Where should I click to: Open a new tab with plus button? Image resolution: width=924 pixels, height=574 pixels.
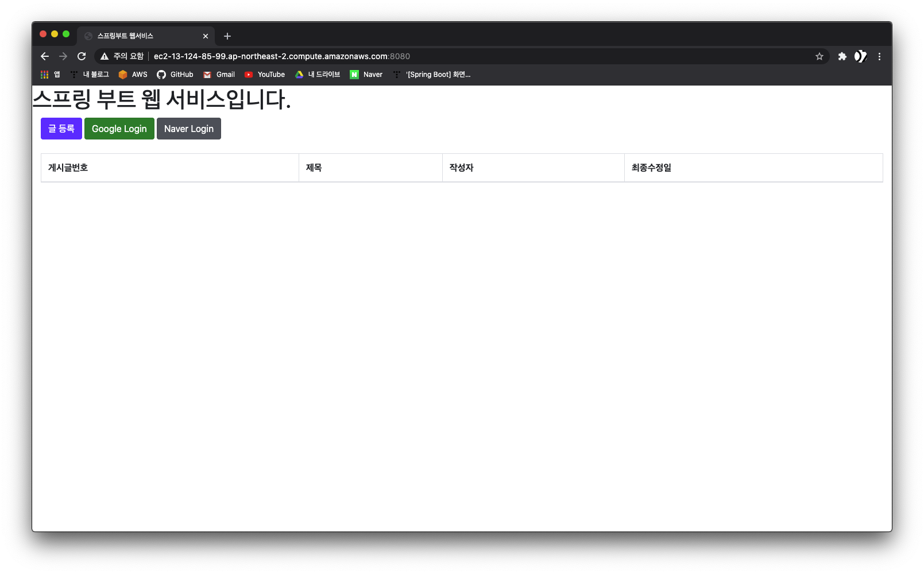(227, 36)
